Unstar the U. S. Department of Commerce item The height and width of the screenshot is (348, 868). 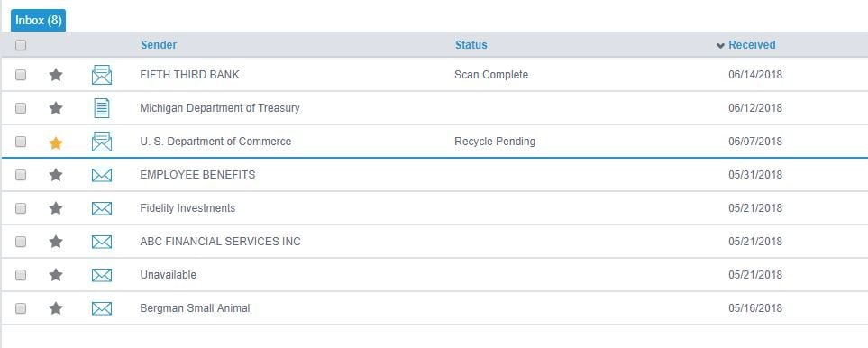coord(56,142)
